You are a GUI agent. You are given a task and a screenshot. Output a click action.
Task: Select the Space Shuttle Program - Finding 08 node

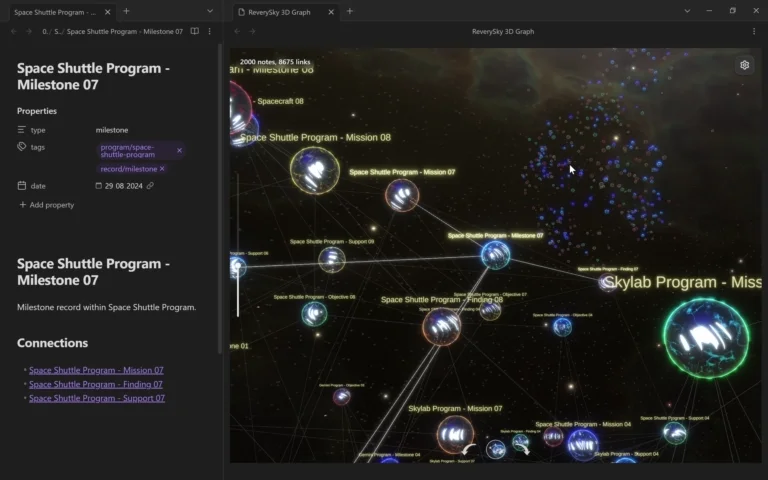(442, 327)
